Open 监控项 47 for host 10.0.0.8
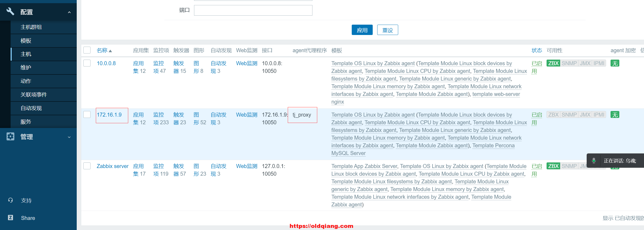This screenshot has width=644, height=230. point(159,67)
